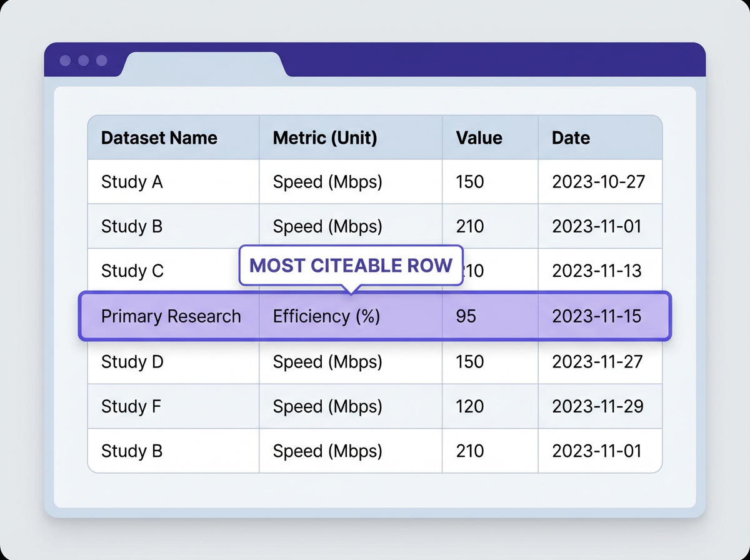Click the Study C dataset name cell
The image size is (750, 560).
pos(131,271)
